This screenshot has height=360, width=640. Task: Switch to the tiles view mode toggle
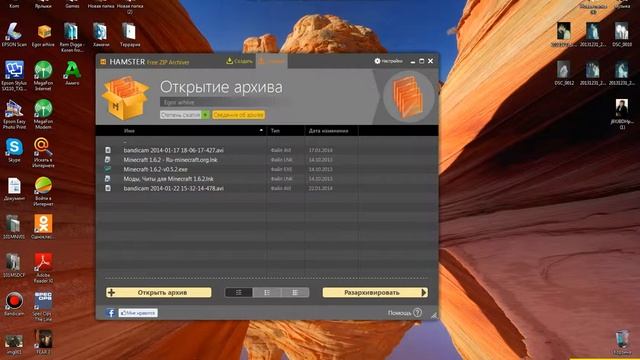coord(295,293)
